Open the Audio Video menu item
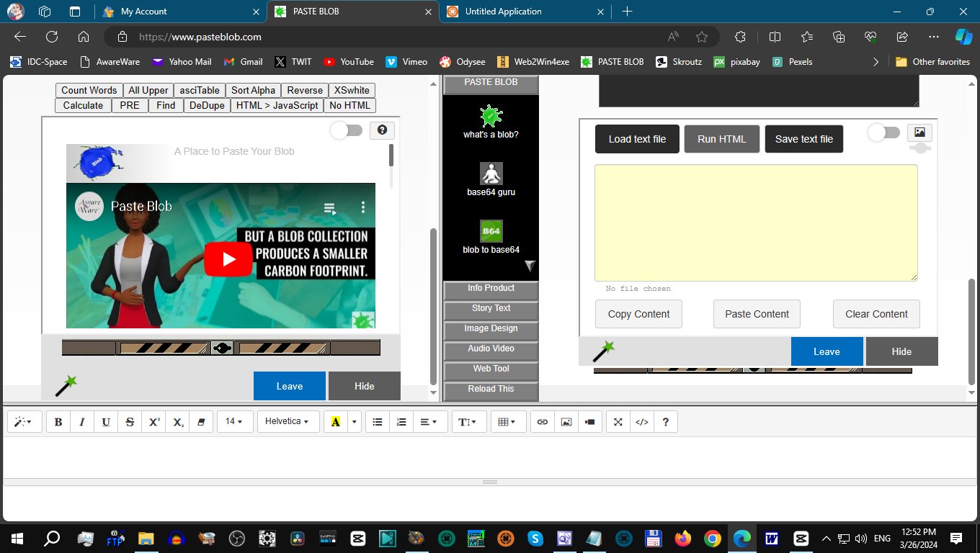The width and height of the screenshot is (980, 553). [x=491, y=350]
